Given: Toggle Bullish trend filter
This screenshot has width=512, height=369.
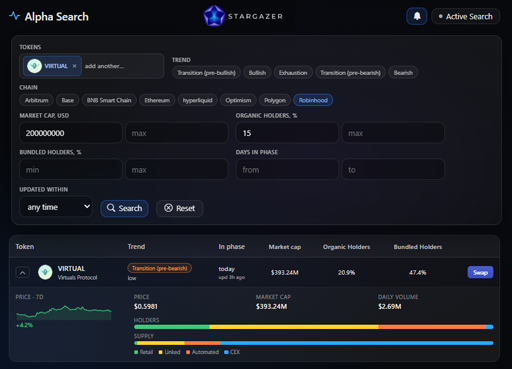Looking at the screenshot, I should coord(257,73).
